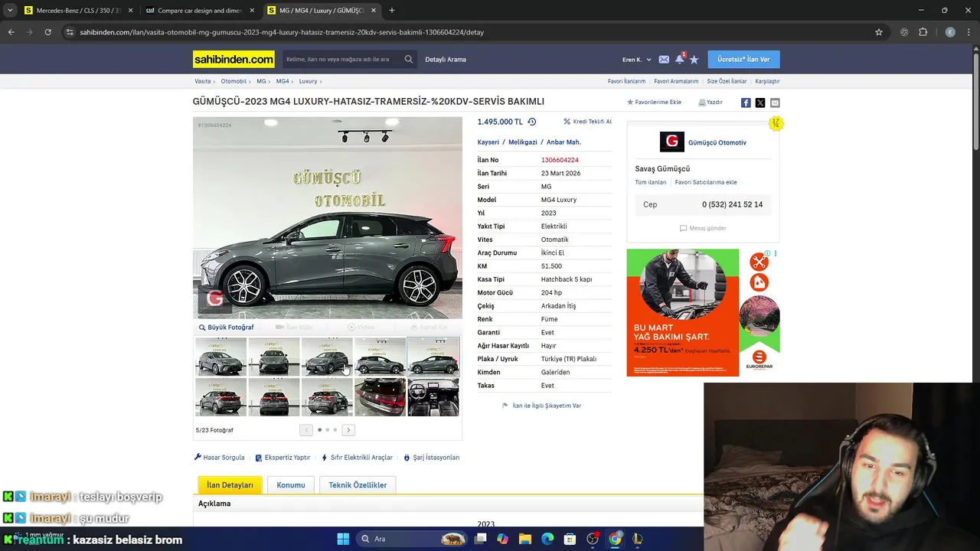Screen dimensions: 980x551
Task: Click the Büyük Fotoğraf button
Action: pyautogui.click(x=226, y=328)
